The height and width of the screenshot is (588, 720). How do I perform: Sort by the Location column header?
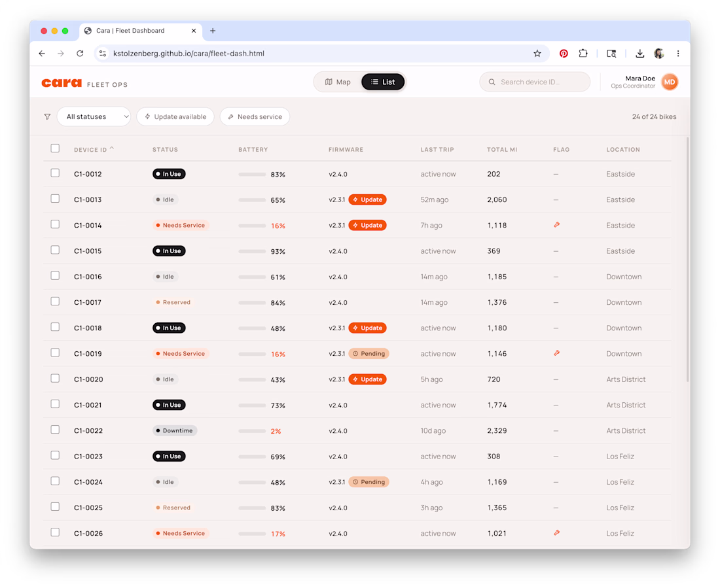(x=623, y=150)
